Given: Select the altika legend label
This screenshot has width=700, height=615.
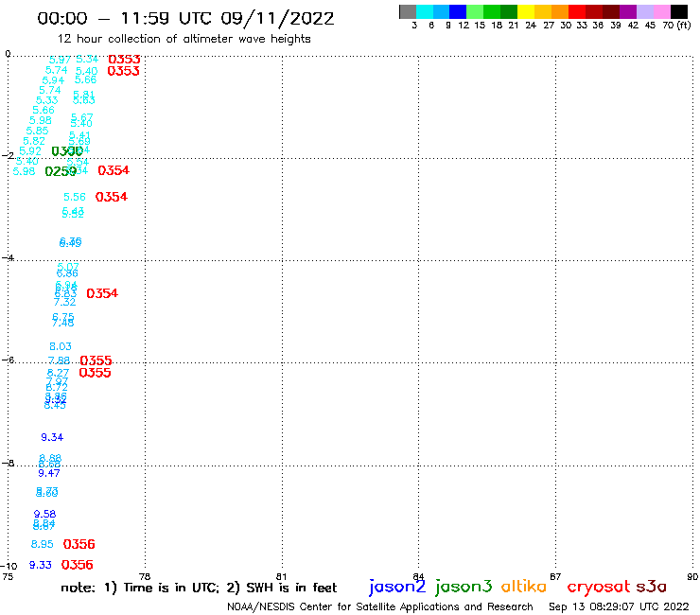Looking at the screenshot, I should point(524,587).
